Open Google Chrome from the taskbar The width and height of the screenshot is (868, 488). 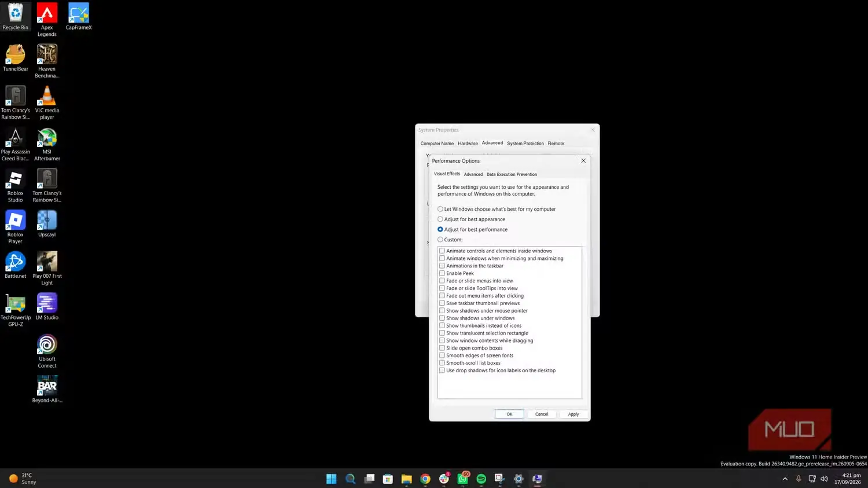point(425,479)
